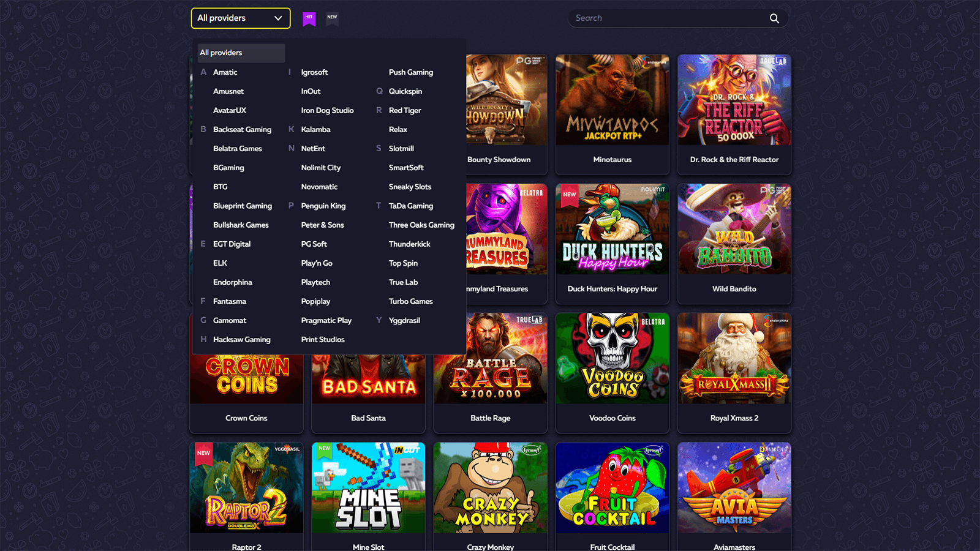Viewport: 980px width, 551px height.
Task: Click the HIT filter badge icon
Action: 309,18
